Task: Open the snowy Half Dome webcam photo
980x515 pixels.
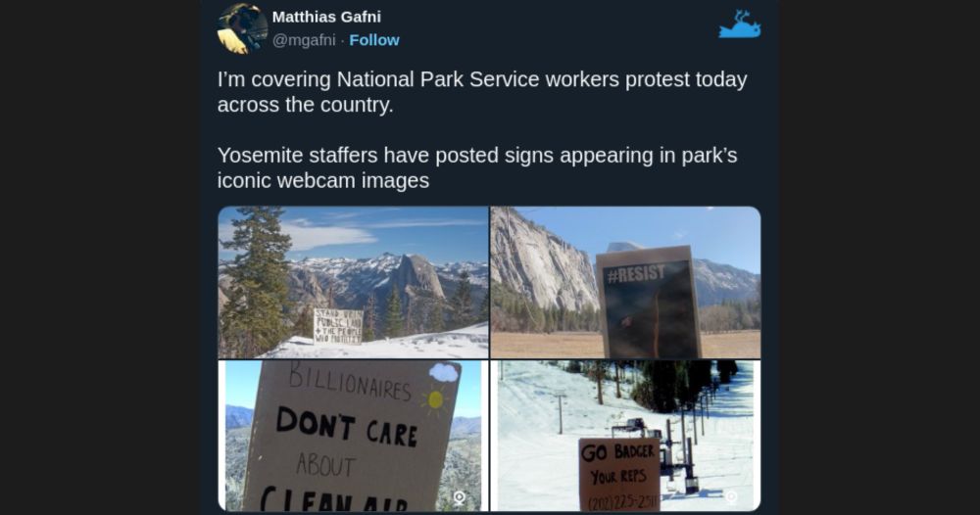Action: (x=353, y=282)
